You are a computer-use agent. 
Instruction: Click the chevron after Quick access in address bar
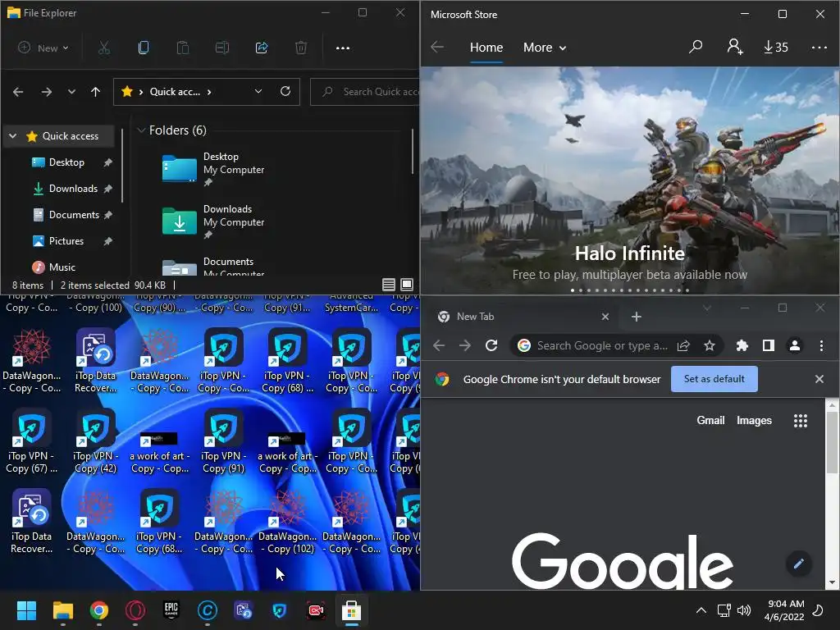209,92
